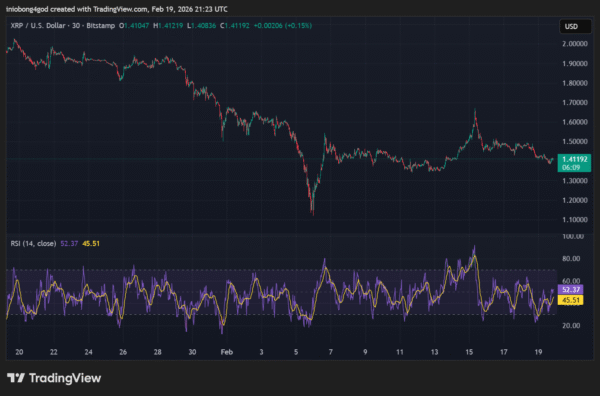The image size is (600, 396).
Task: Click the 1.90000 price axis label
Action: [575, 63]
